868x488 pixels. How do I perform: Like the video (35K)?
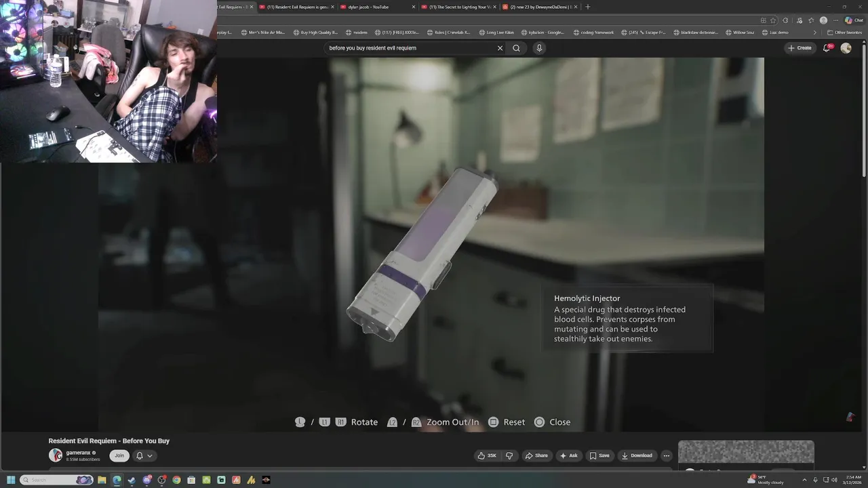coord(487,455)
